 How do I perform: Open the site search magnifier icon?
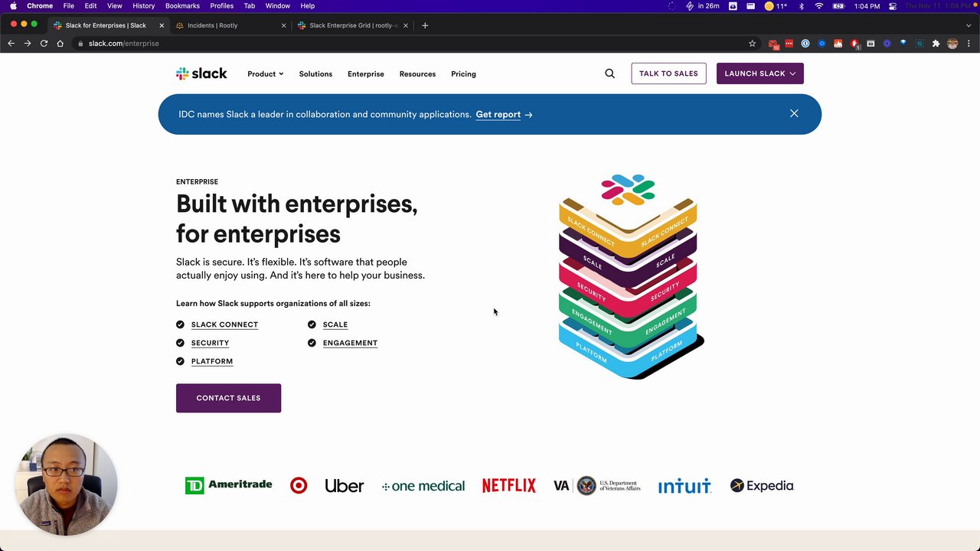point(609,73)
